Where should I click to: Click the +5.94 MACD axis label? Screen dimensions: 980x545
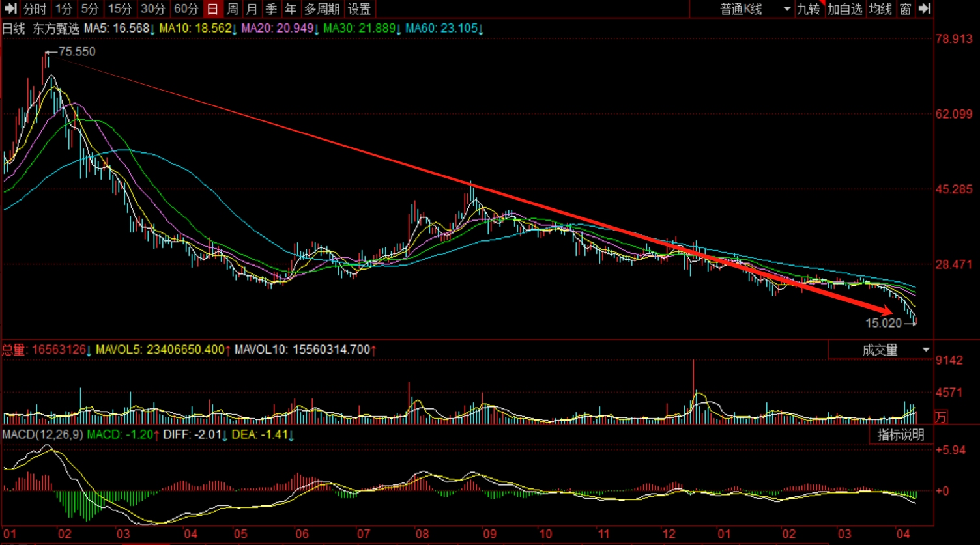[x=951, y=450]
